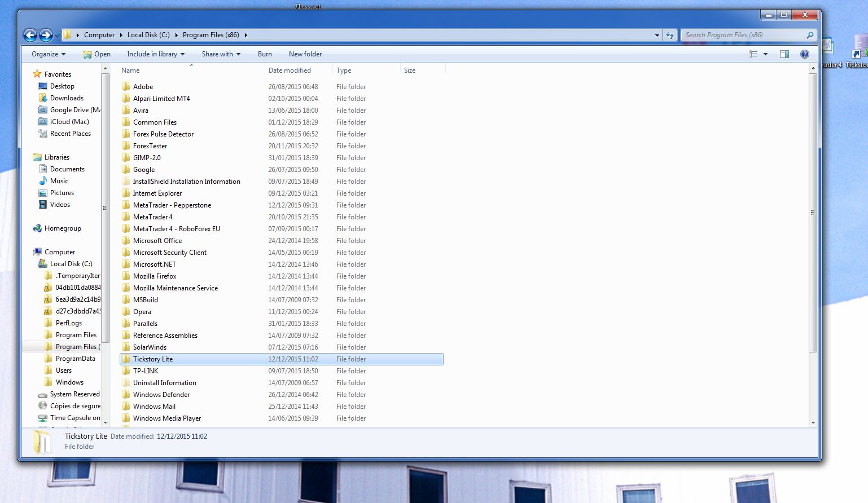This screenshot has height=503, width=868.
Task: Open the Include in library menu
Action: click(156, 54)
